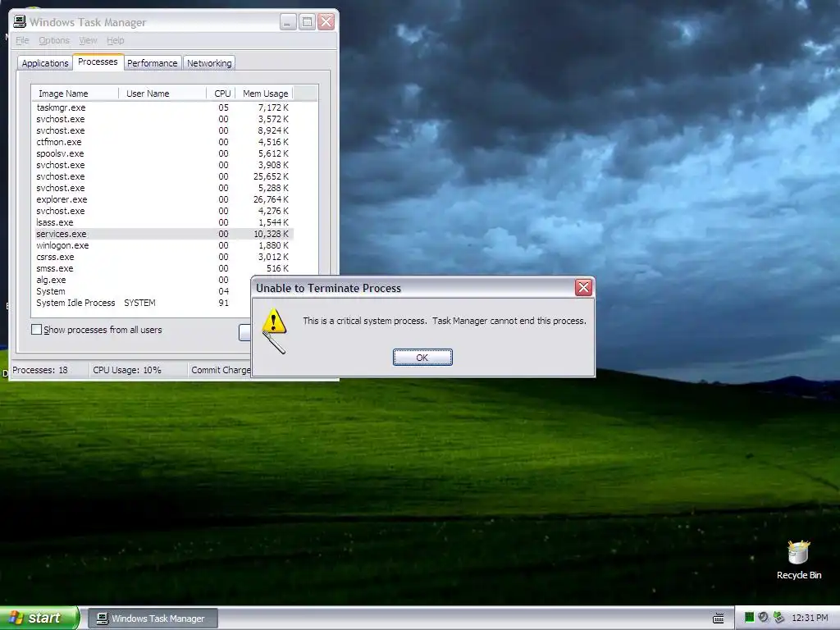
Task: Sort by the Image Name column header
Action: (x=75, y=94)
